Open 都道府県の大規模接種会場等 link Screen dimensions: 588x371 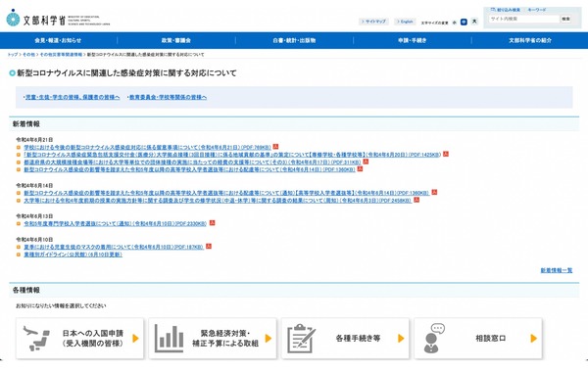192,162
